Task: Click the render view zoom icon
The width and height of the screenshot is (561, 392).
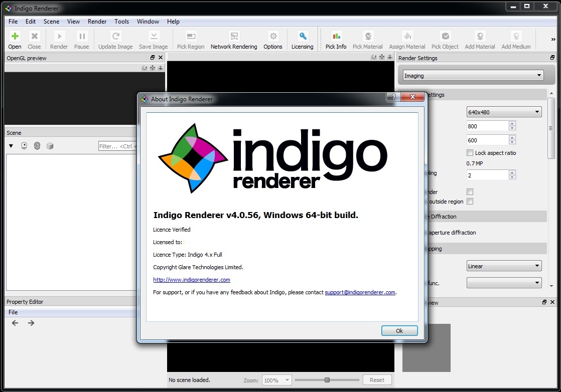Action: (x=389, y=57)
